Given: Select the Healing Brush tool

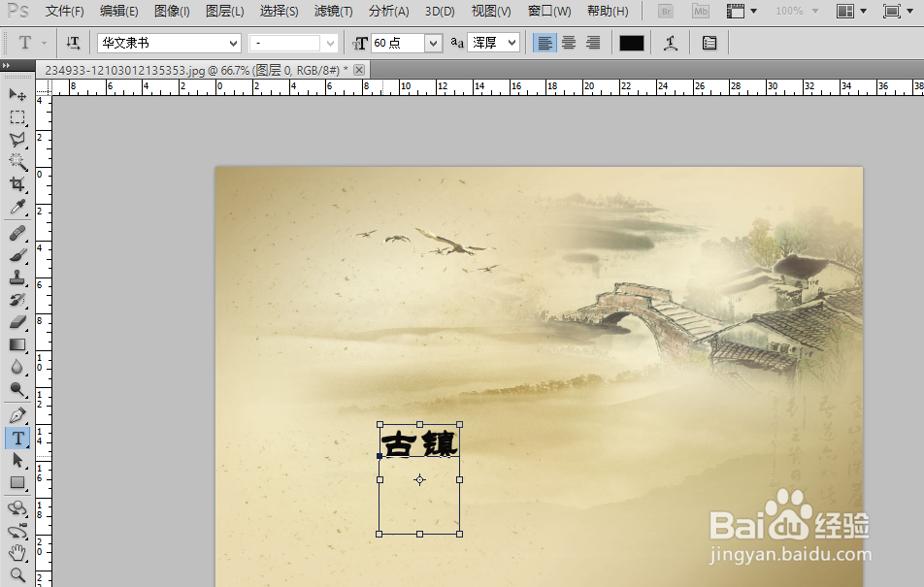Looking at the screenshot, I should (17, 234).
